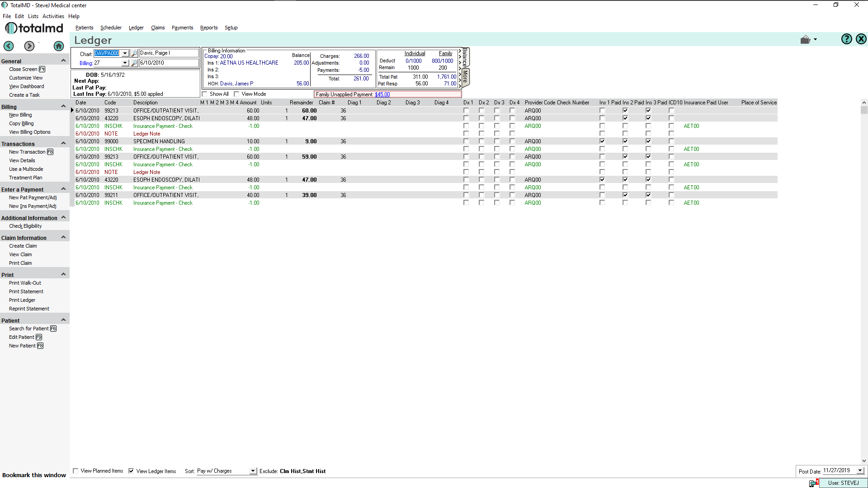This screenshot has width=868, height=488.
Task: Click the green back arrow navigation icon
Action: [x=9, y=46]
